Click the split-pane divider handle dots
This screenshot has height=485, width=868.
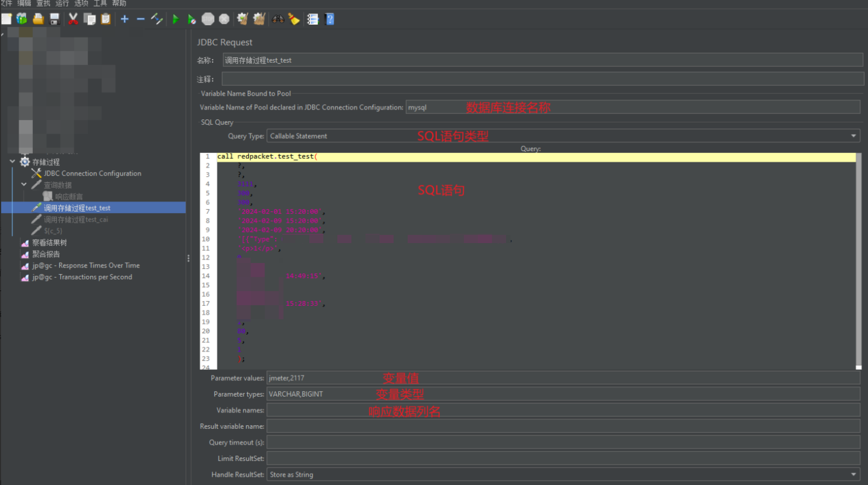(188, 258)
